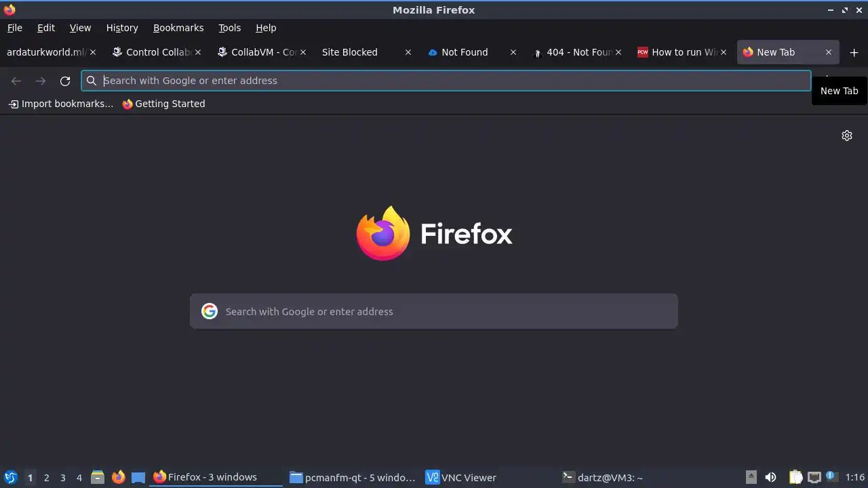Switch to virtual desktop 2
This screenshot has width=868, height=488.
tap(46, 478)
